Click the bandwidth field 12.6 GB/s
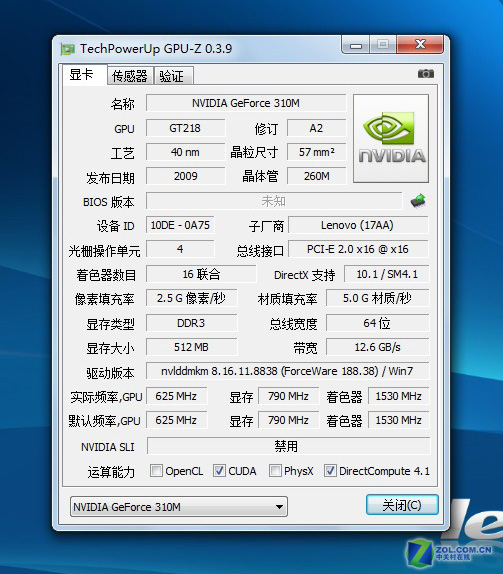 377,347
